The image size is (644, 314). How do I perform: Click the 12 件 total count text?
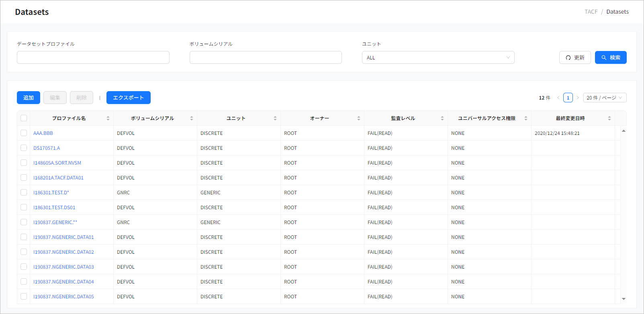pyautogui.click(x=544, y=98)
